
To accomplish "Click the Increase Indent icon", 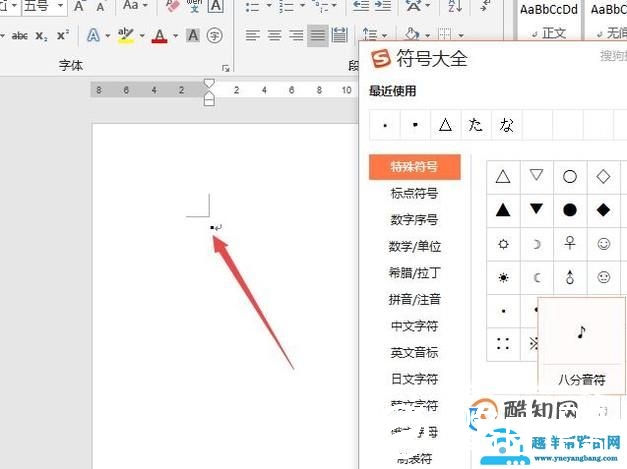I will [x=382, y=6].
